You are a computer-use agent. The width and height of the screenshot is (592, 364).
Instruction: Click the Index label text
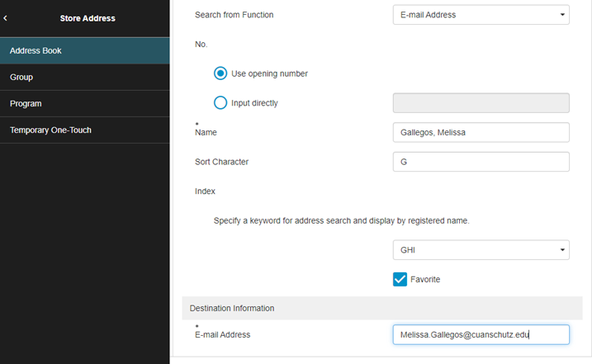pos(205,191)
